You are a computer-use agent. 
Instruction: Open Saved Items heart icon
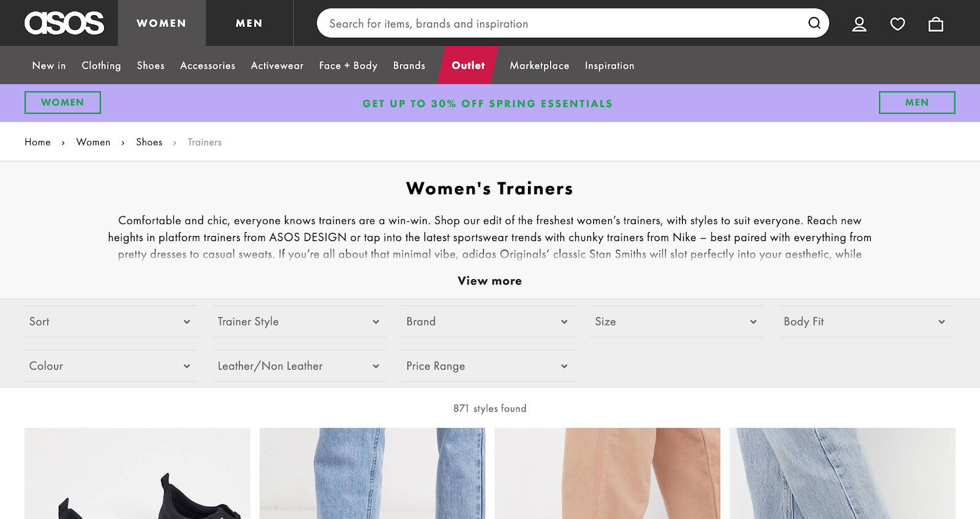pyautogui.click(x=897, y=24)
